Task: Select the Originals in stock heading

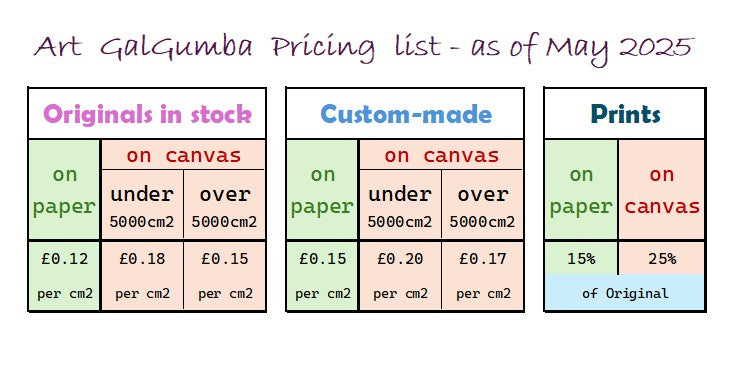Action: point(147,114)
